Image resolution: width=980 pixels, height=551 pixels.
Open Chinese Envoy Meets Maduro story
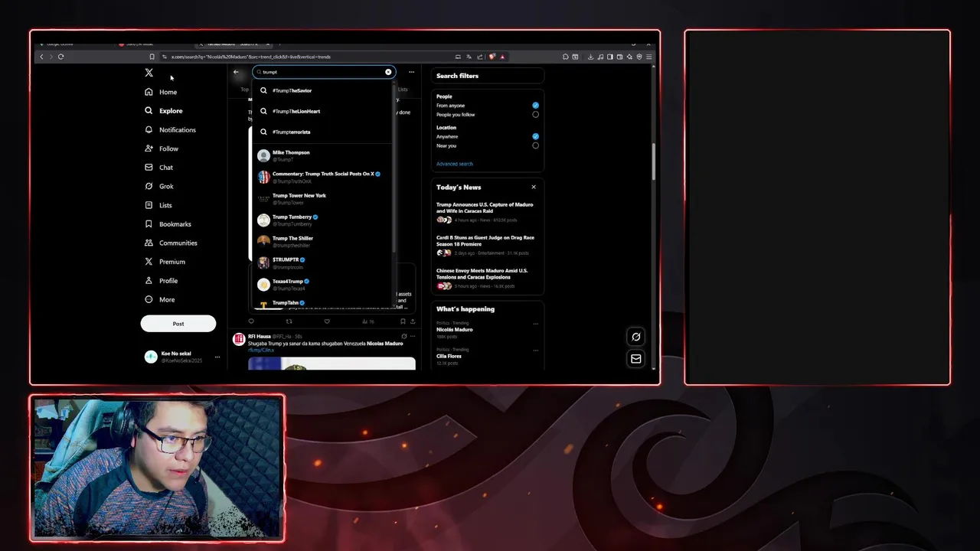point(487,279)
